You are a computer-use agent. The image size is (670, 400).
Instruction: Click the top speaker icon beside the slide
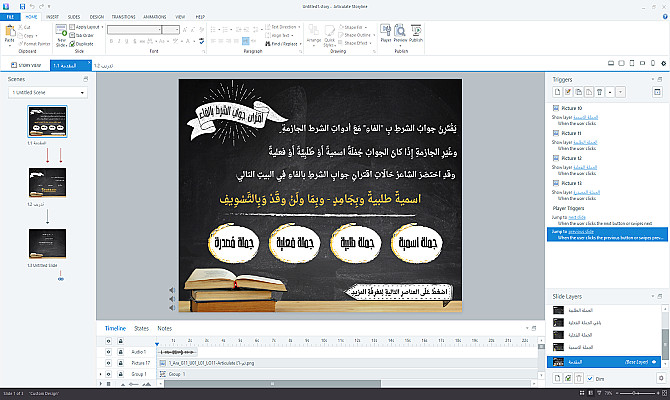pos(172,290)
